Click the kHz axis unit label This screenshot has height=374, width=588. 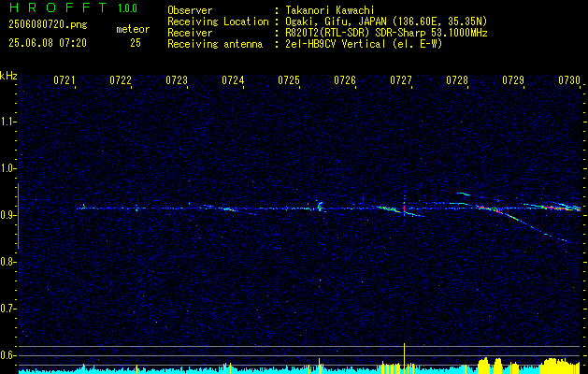(8, 76)
